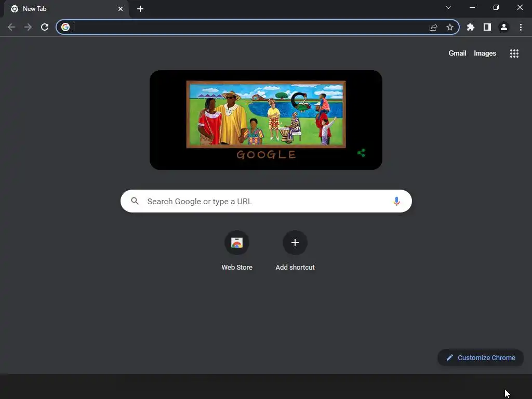Open Chrome's three-dot menu
This screenshot has width=532, height=399.
pyautogui.click(x=521, y=27)
